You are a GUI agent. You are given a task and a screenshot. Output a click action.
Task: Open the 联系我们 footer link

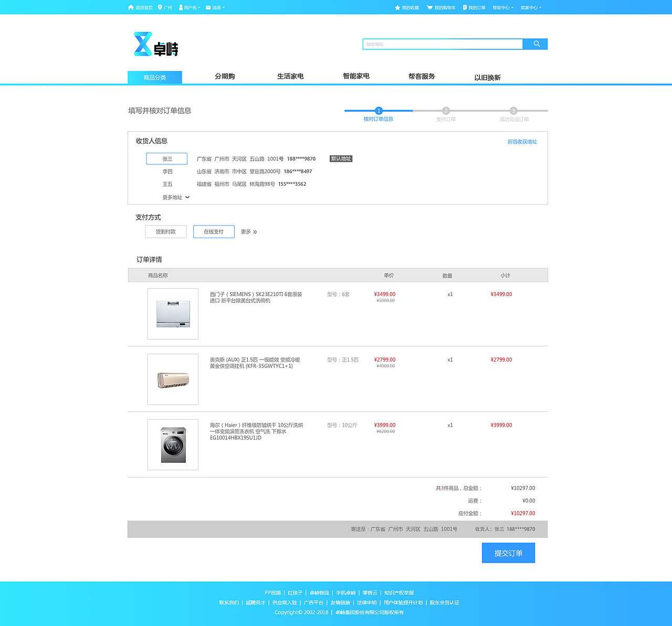[229, 602]
